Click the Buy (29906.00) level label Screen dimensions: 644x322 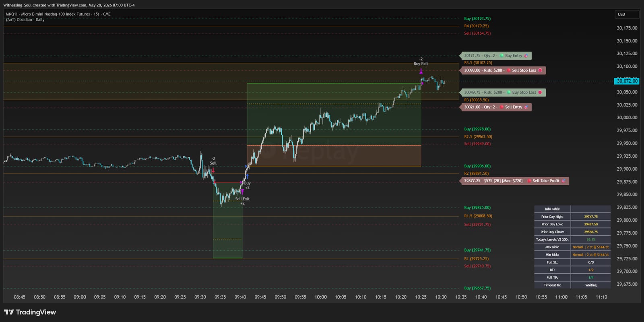(477, 166)
